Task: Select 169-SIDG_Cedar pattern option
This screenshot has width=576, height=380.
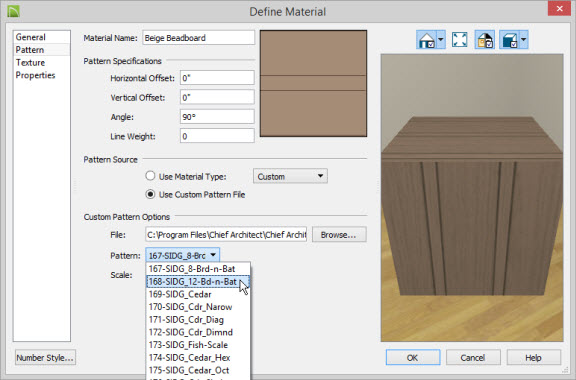Action: coord(198,294)
